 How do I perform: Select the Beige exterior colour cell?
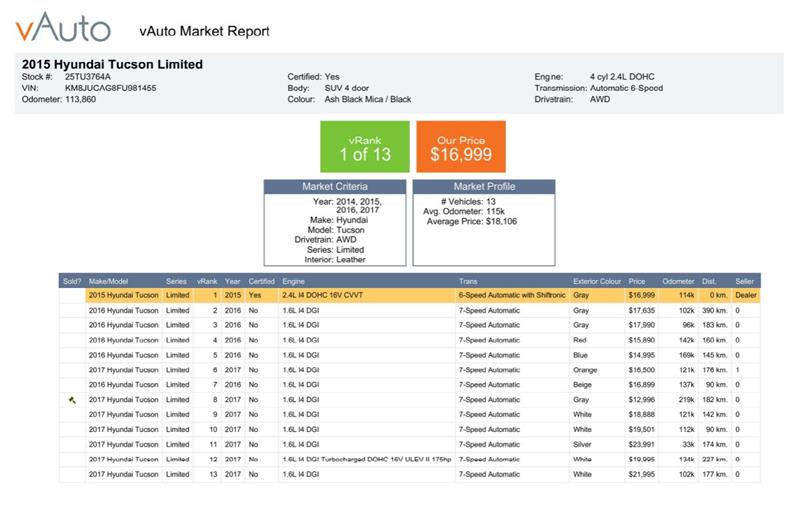(582, 385)
